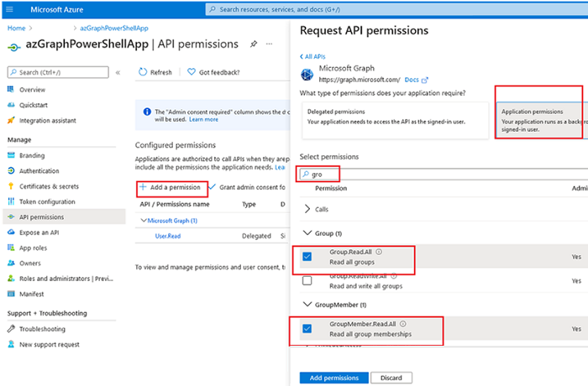This screenshot has height=386, width=588.
Task: Uncheck the Group.Read.All permission checkbox
Action: pos(307,255)
